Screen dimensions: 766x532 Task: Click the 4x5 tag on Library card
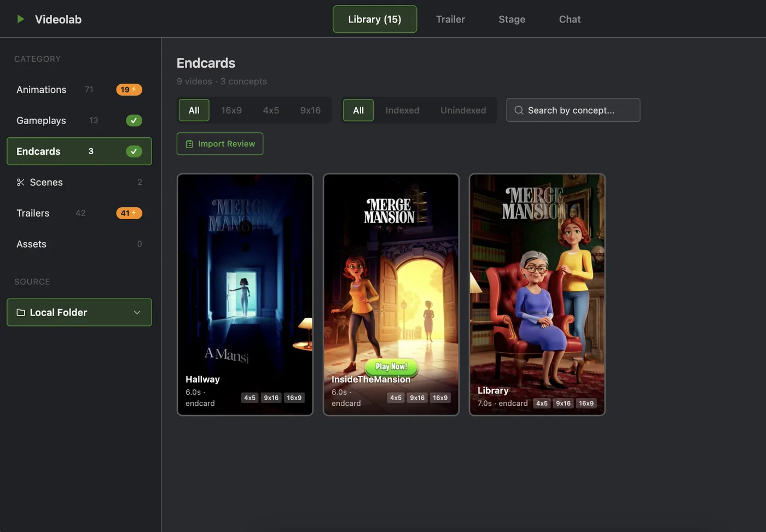(542, 404)
